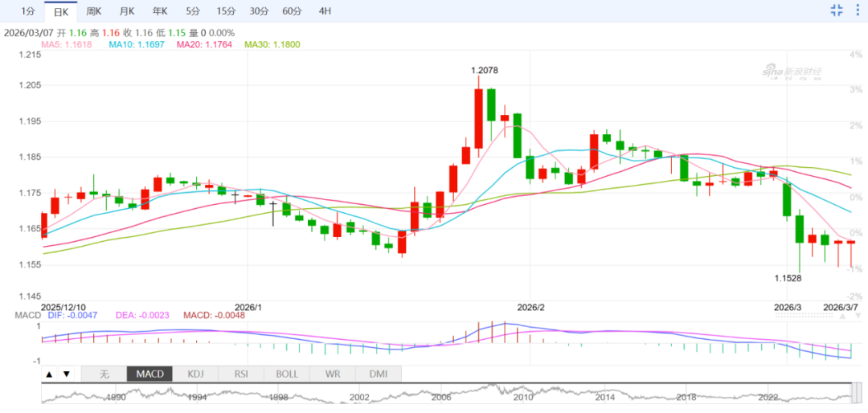Screen dimensions: 868x413
Task: Switch to the 月K monthly chart tab
Action: point(127,11)
